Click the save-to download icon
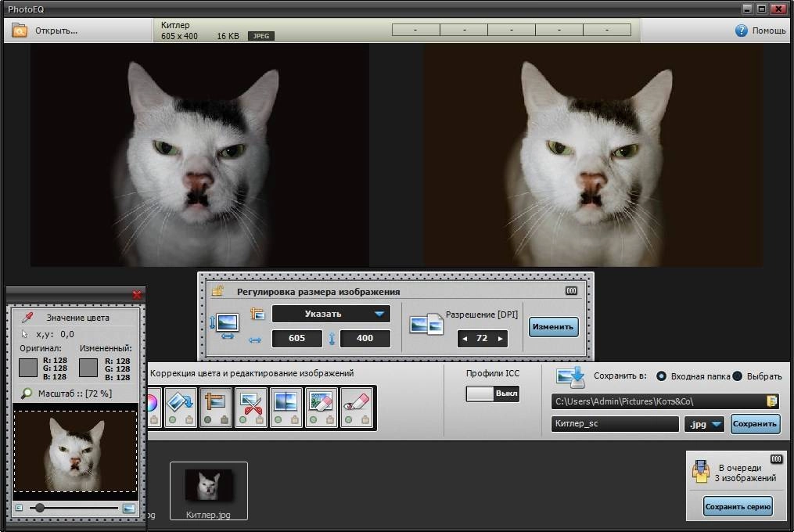This screenshot has width=794, height=532. click(x=571, y=378)
